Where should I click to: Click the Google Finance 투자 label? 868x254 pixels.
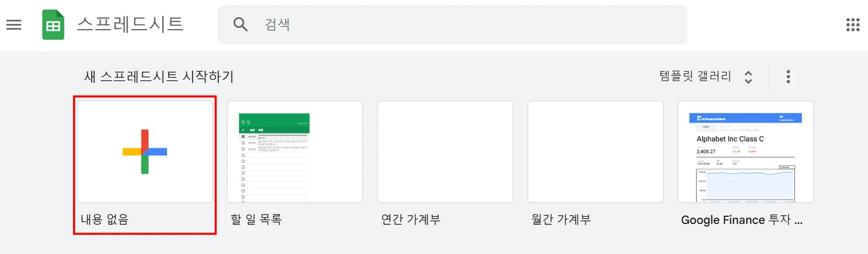(741, 220)
